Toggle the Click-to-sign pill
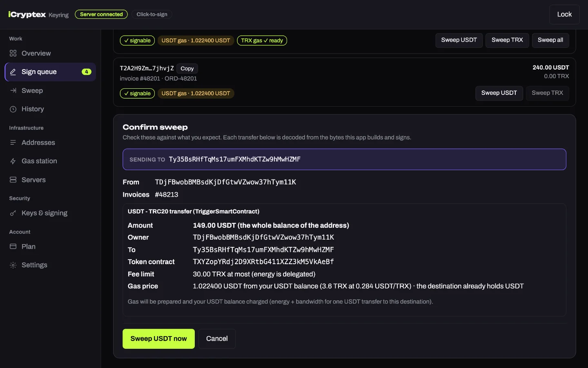Screen dimensions: 588x368 152,14
